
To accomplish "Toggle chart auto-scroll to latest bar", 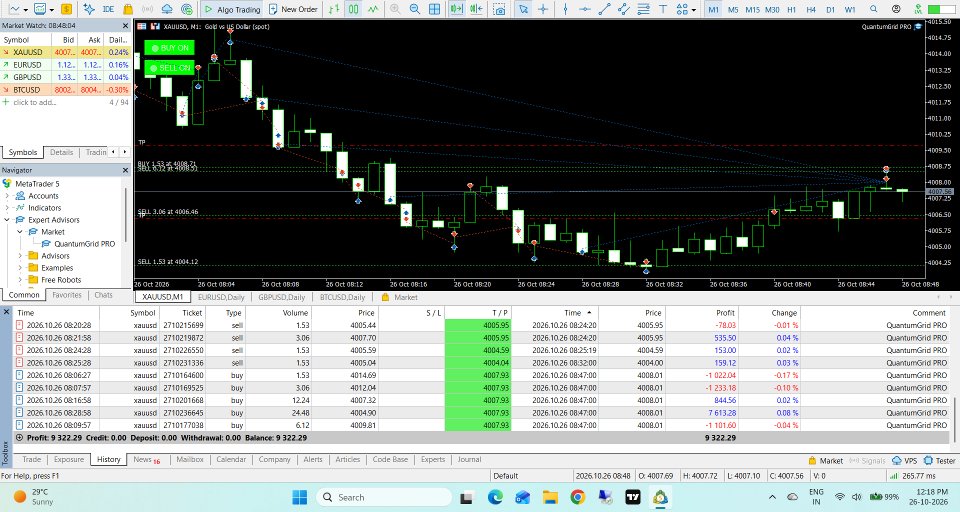I will coord(457,9).
